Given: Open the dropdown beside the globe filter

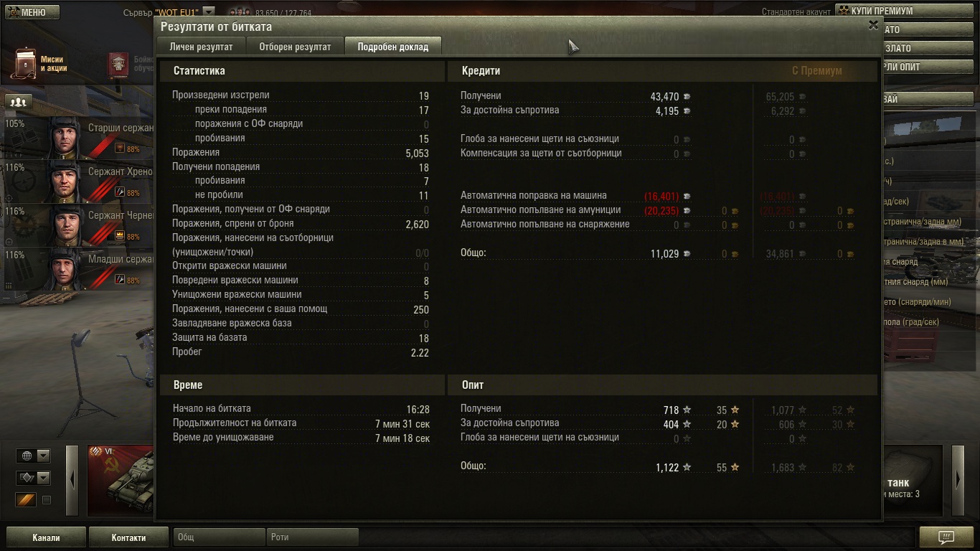Looking at the screenshot, I should click(x=44, y=456).
